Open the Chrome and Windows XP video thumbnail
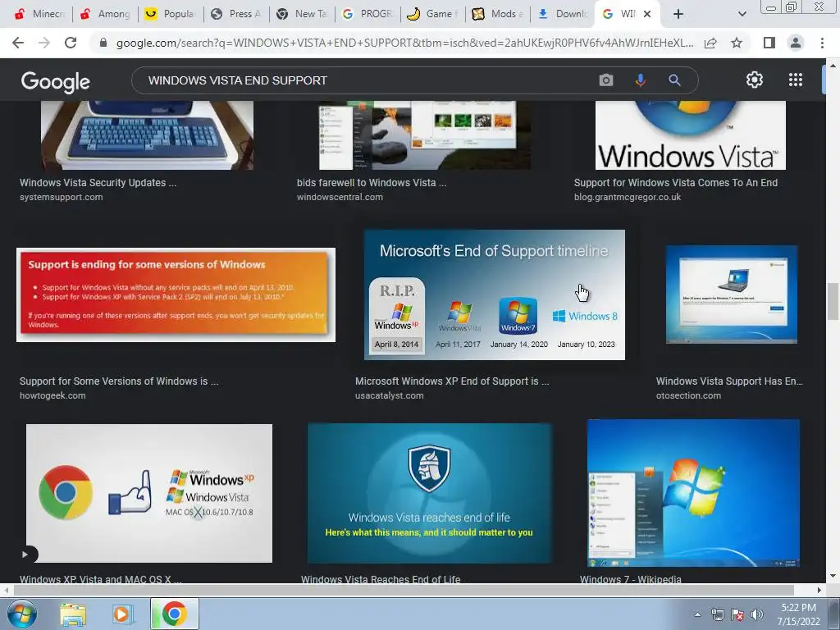Viewport: 840px width, 630px height. (x=149, y=493)
